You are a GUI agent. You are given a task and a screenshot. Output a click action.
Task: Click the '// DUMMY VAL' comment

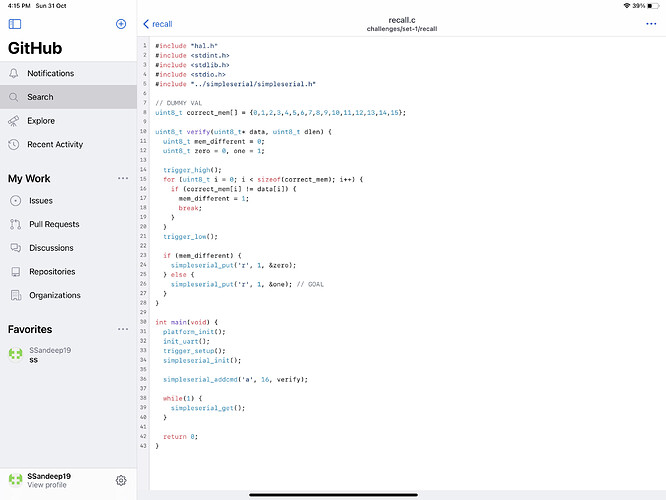point(179,103)
